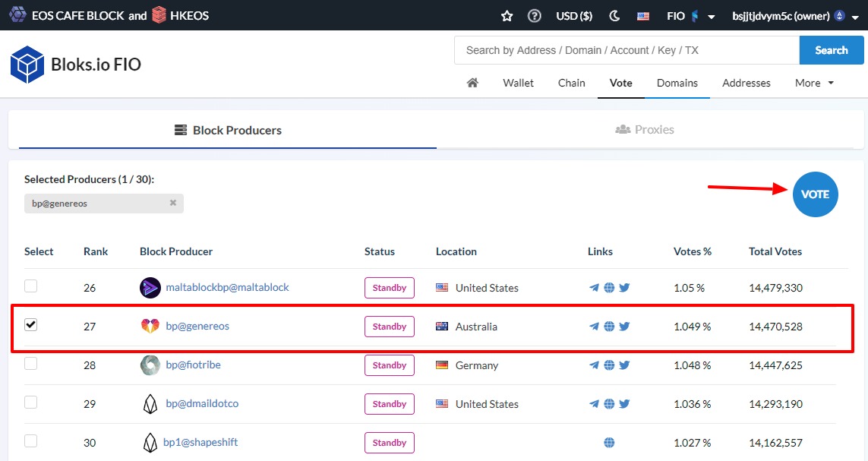Screen dimensions: 868x461
Task: Open website globe for bp1@shapeshift
Action: tap(609, 443)
